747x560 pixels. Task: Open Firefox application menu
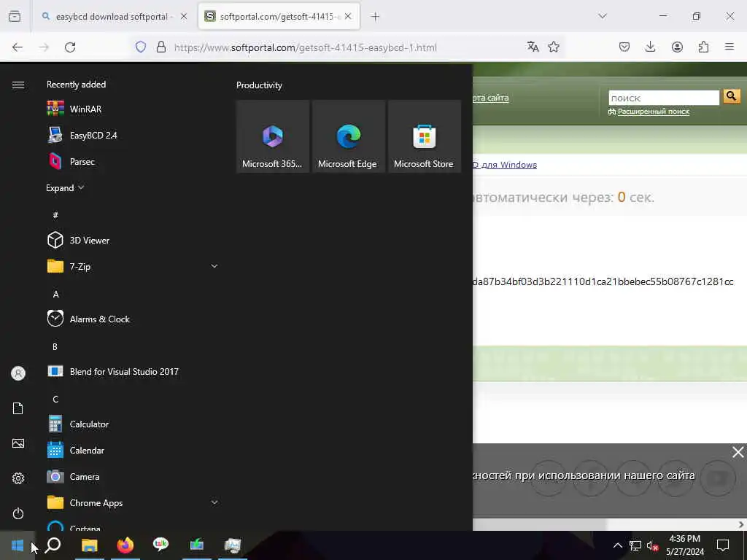click(x=729, y=47)
